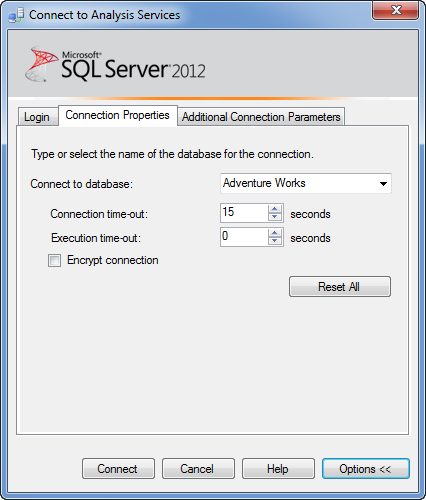Increase the Connection time-out value
The width and height of the screenshot is (426, 500).
[x=275, y=209]
